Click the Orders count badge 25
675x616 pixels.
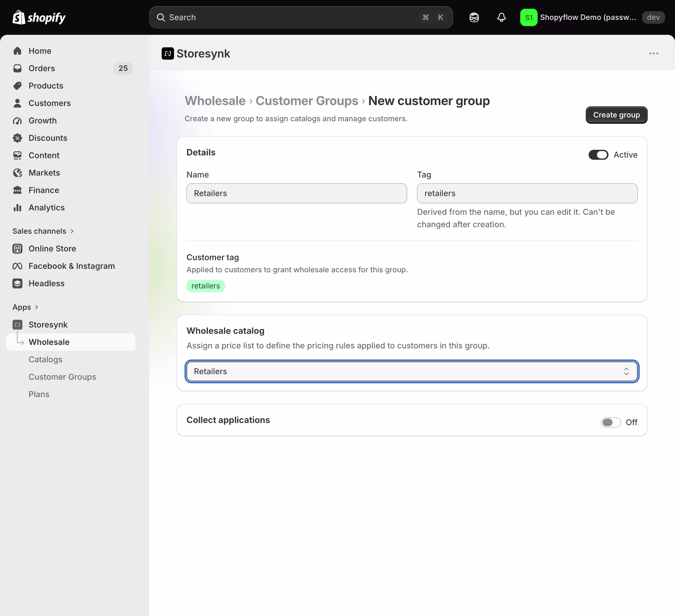pyautogui.click(x=123, y=68)
